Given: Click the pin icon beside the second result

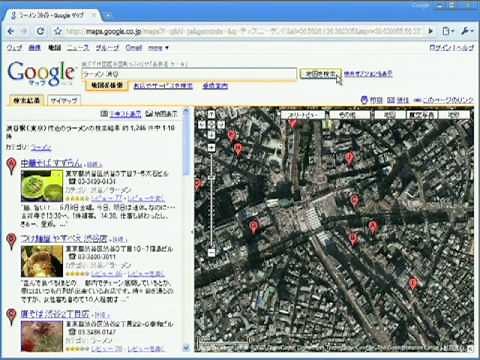Looking at the screenshot, I should 12,241.
